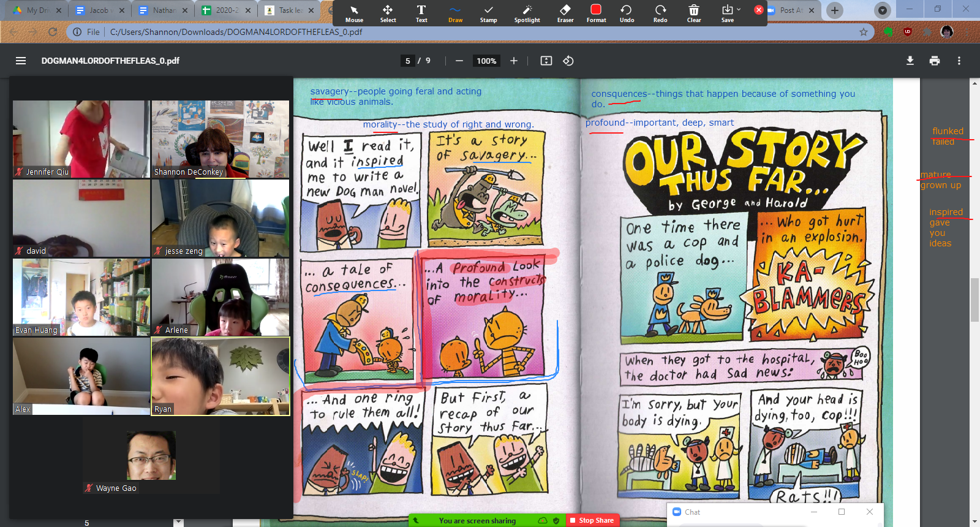Click the fit to page icon
Viewport: 980px width, 527px height.
(546, 61)
